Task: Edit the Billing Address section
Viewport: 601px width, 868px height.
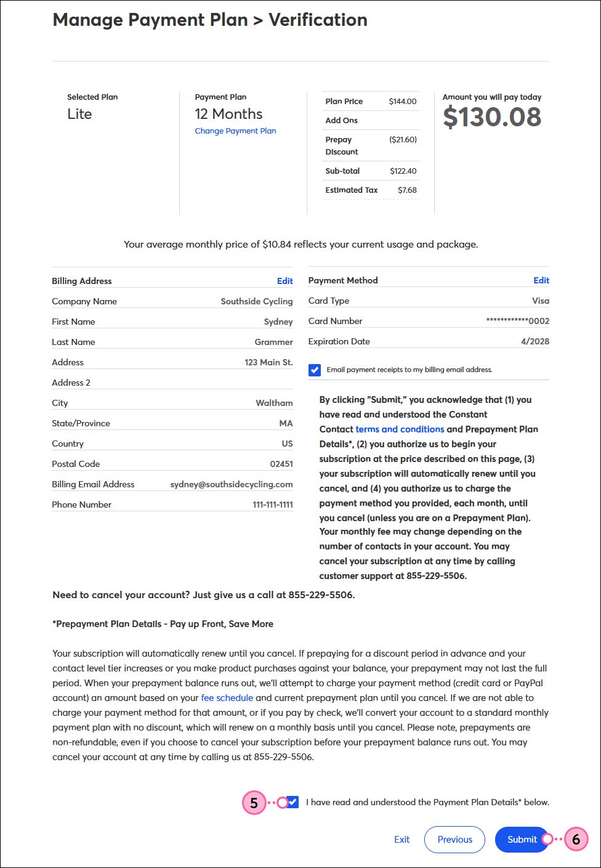Action: click(x=285, y=281)
